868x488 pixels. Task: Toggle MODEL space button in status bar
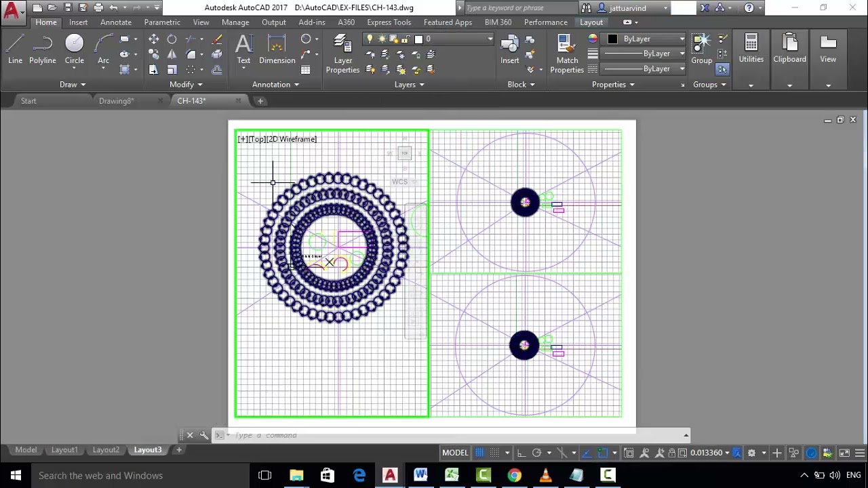pos(455,453)
